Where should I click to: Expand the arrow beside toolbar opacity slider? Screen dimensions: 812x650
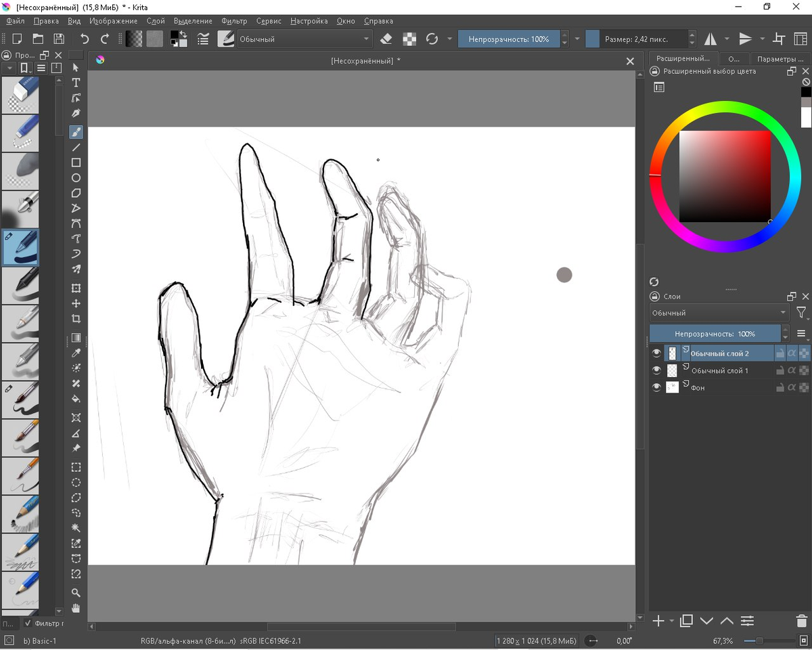click(x=577, y=39)
